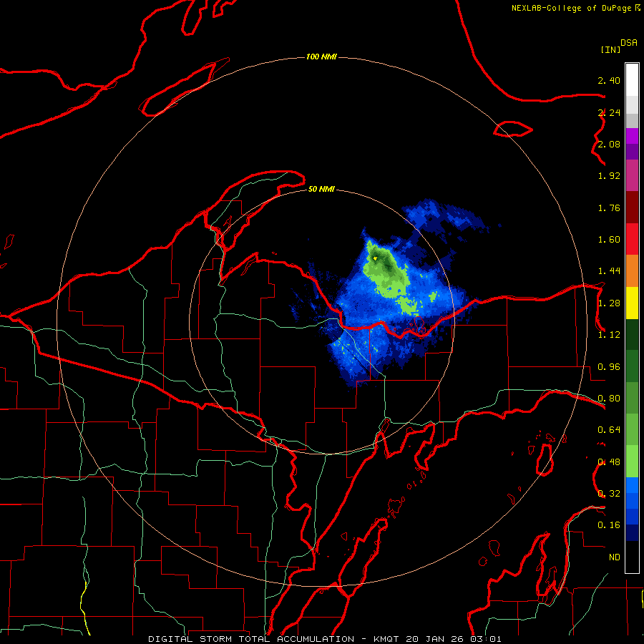Pick the dark red legend swatch
This screenshot has width=644, height=644.
(632, 207)
